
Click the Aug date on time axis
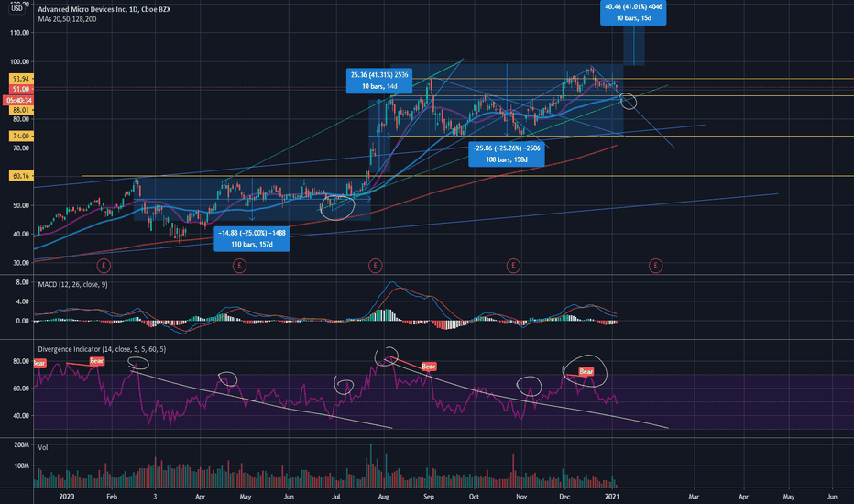[383, 497]
